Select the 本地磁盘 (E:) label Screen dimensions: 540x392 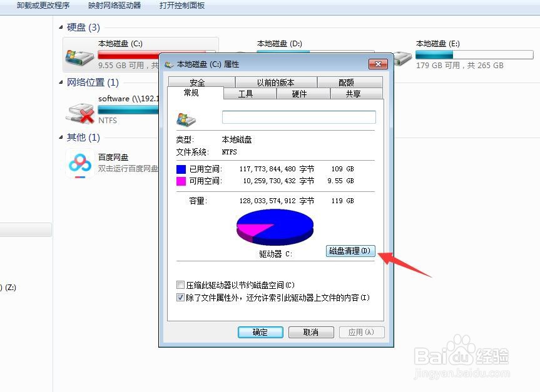438,44
